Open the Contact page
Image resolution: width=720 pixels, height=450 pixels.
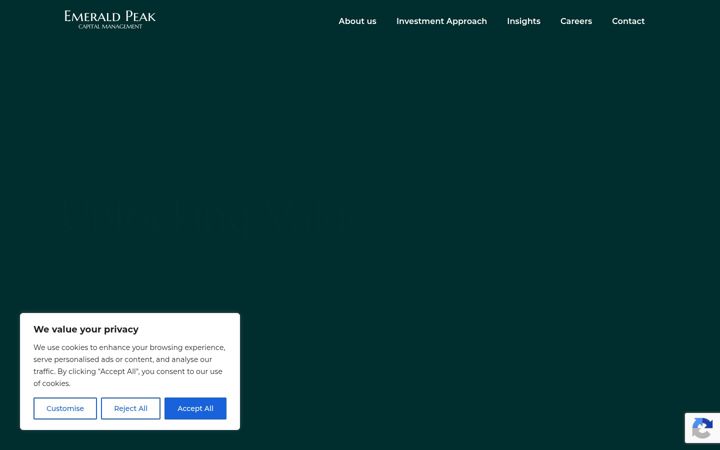pyautogui.click(x=628, y=21)
